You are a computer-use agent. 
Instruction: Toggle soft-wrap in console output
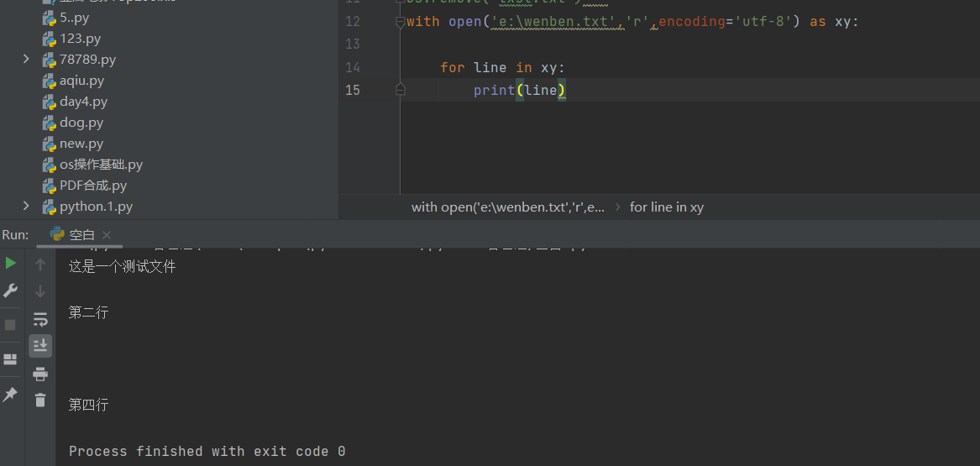pos(40,320)
